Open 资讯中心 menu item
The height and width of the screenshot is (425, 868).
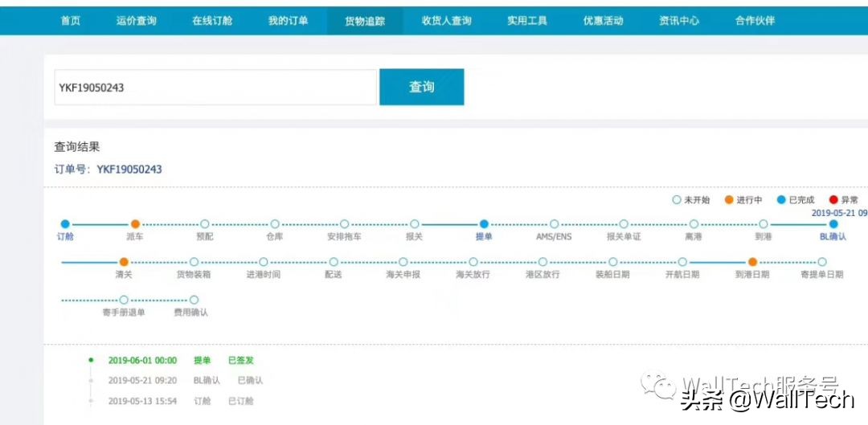(x=678, y=21)
